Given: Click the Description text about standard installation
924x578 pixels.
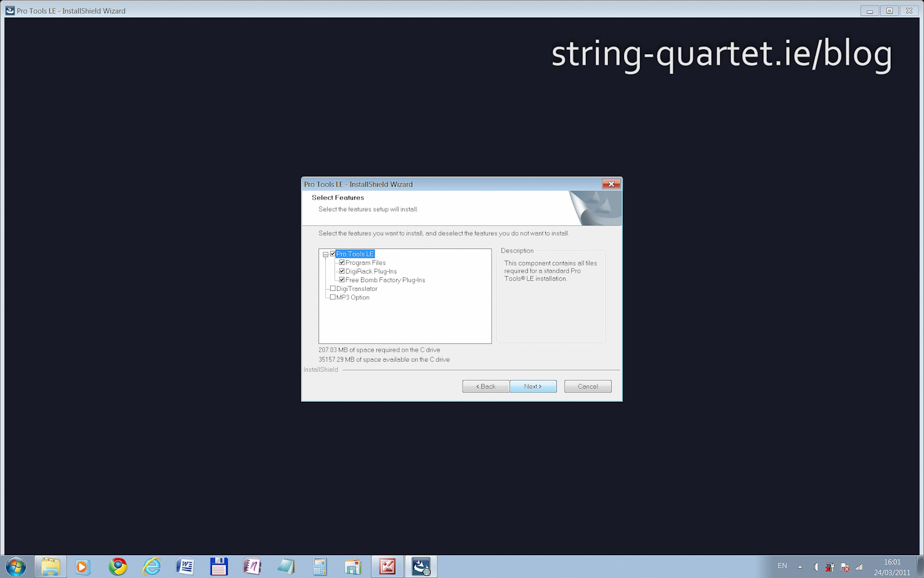Looking at the screenshot, I should pyautogui.click(x=551, y=271).
